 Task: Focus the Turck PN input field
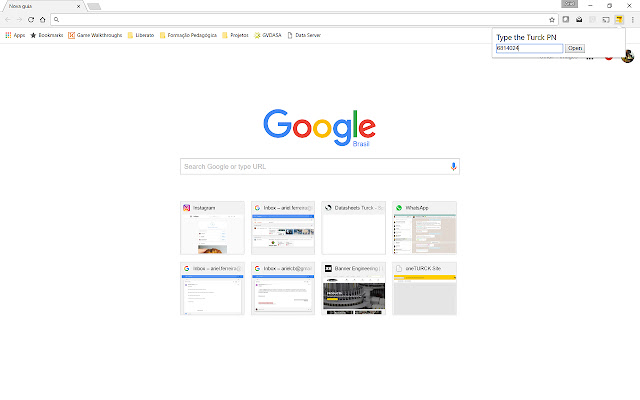pos(529,48)
